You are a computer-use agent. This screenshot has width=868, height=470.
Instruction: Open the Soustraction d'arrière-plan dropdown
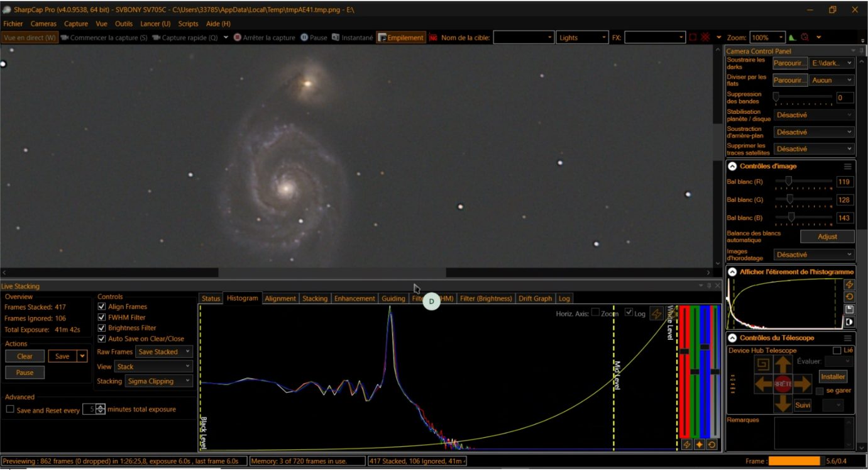coord(814,132)
